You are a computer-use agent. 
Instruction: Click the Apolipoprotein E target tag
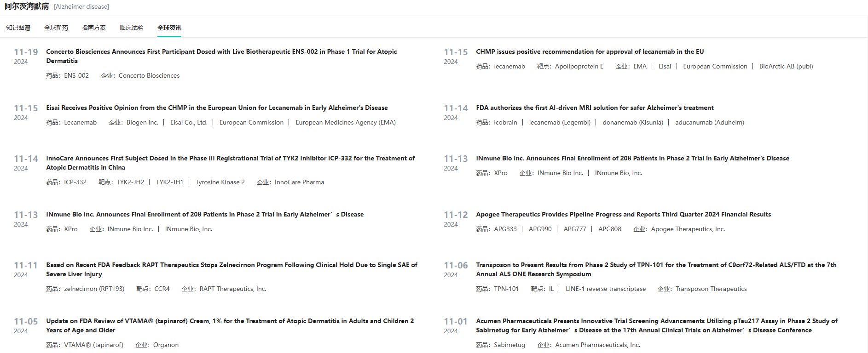coord(579,67)
